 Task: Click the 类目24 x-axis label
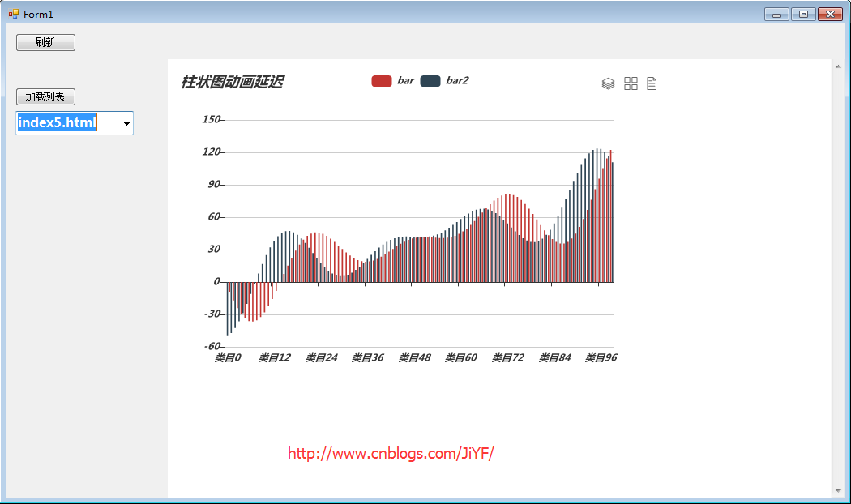click(x=321, y=357)
